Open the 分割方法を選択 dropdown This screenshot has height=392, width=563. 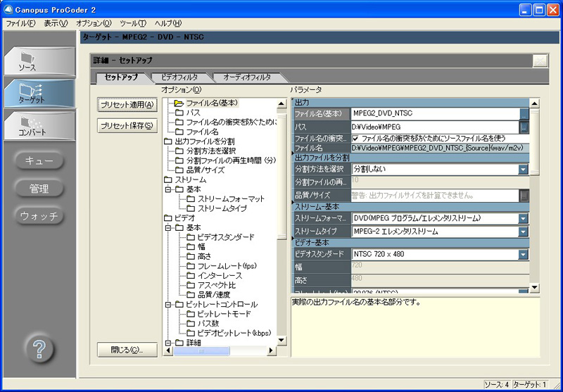[523, 169]
